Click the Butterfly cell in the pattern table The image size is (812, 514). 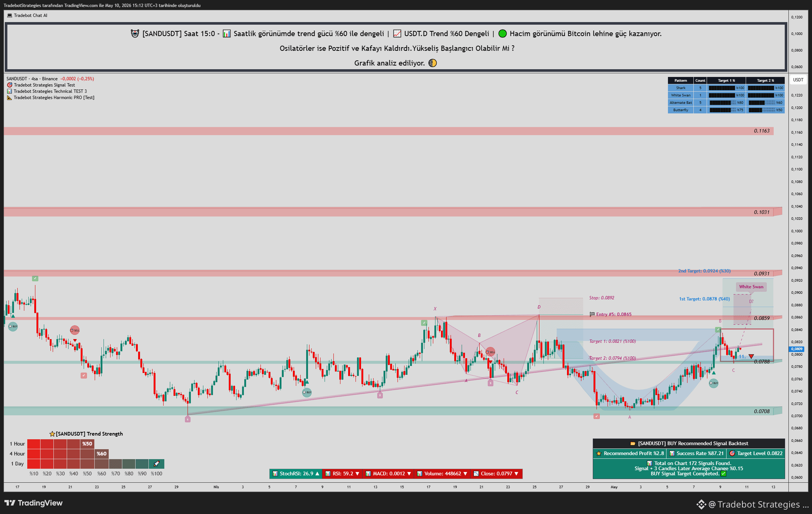(x=681, y=110)
